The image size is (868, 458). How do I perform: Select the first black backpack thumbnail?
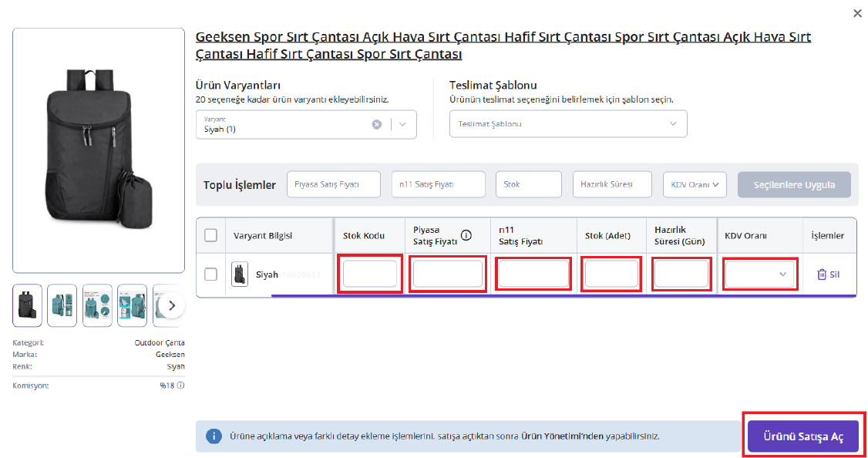coord(28,305)
